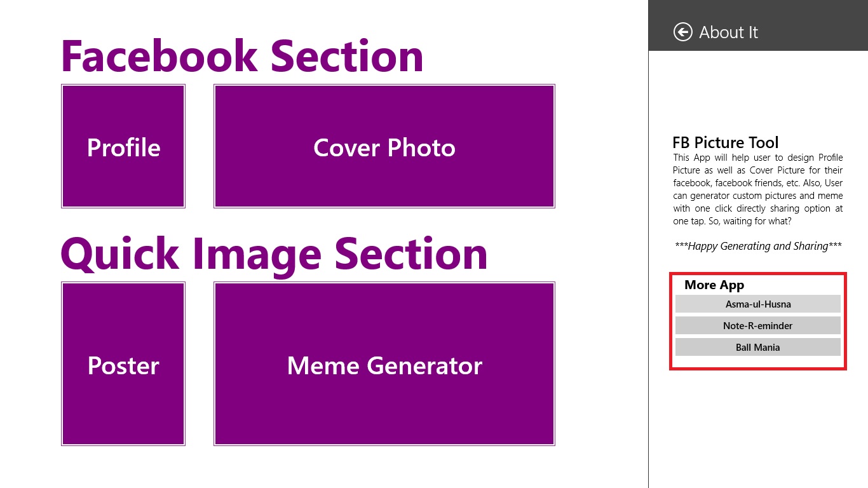
Task: Select the Asma-ul-Husna app button
Action: point(758,304)
